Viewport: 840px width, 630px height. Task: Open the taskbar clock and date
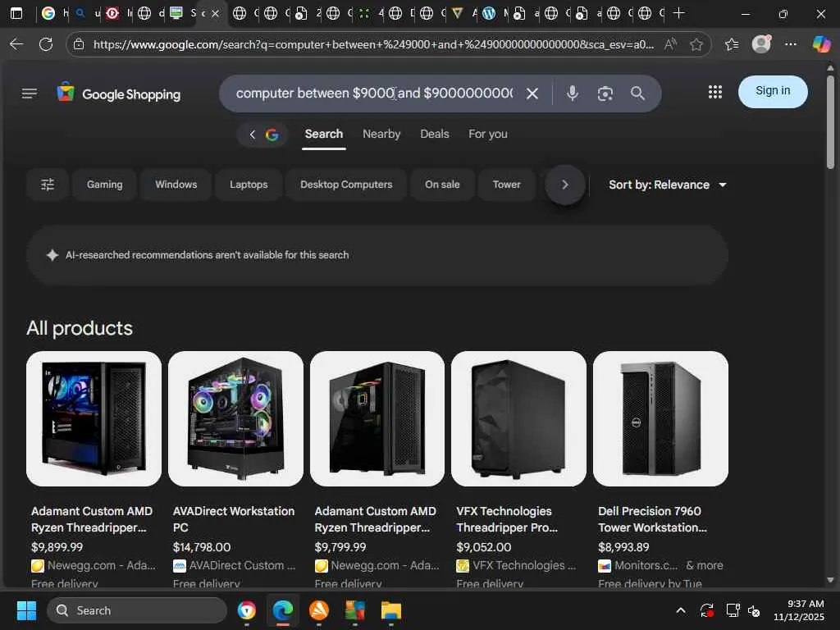[798, 610]
